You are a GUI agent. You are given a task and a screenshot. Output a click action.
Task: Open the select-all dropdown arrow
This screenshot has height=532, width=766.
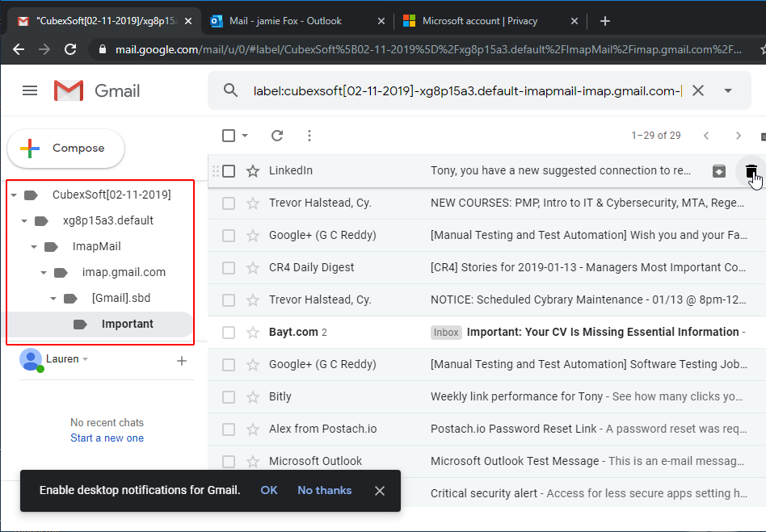point(245,136)
